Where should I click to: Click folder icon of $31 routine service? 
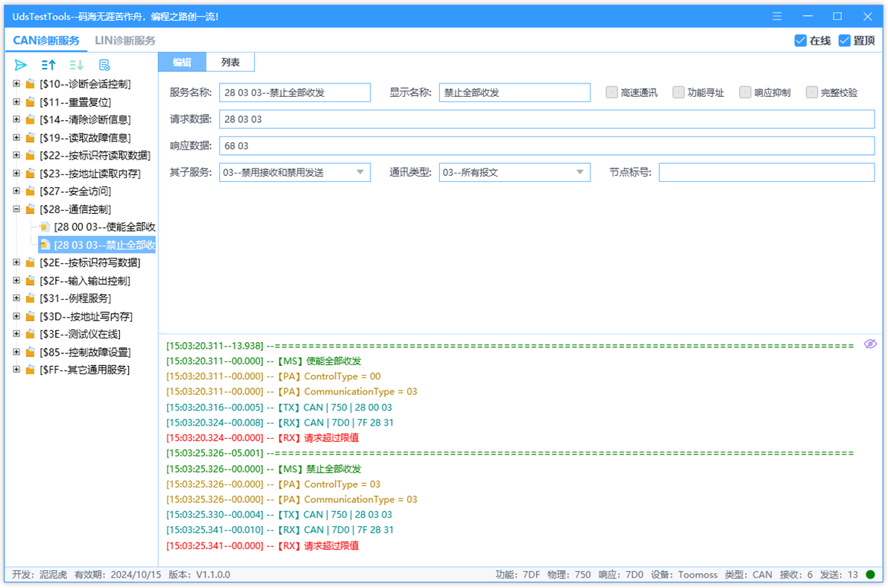click(x=31, y=298)
